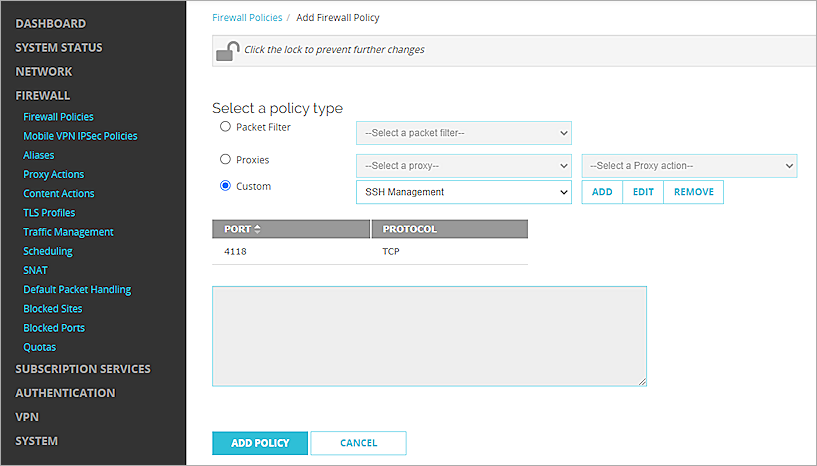Select the Proxies radio button
817x466 pixels.
click(x=225, y=160)
